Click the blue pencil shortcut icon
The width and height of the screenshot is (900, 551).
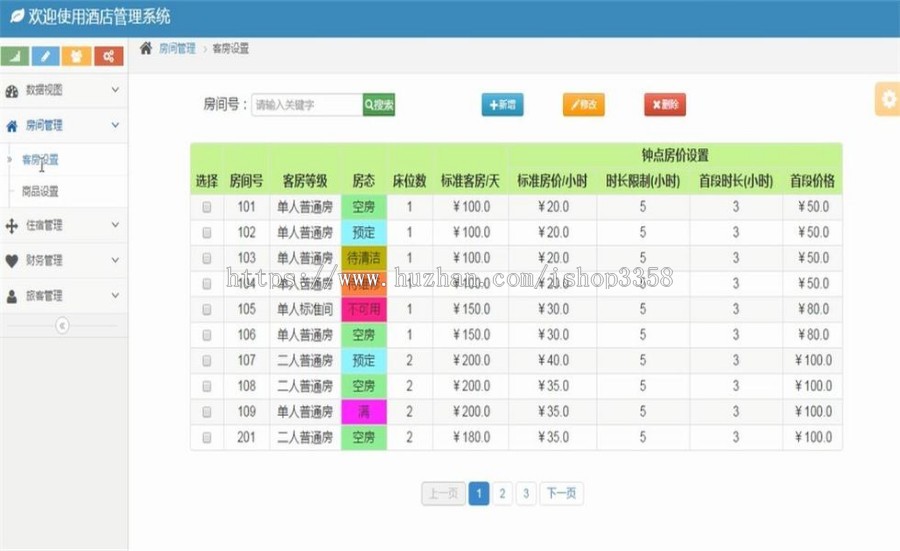coord(46,56)
